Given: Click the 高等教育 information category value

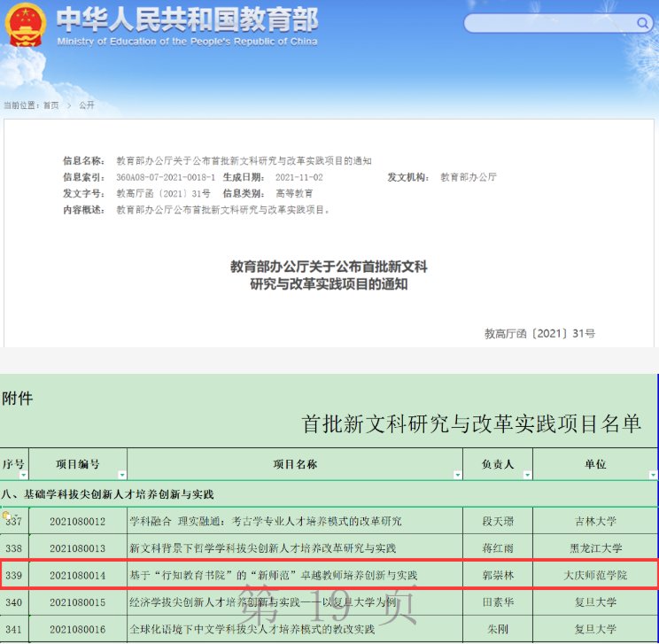Looking at the screenshot, I should coord(294,193).
